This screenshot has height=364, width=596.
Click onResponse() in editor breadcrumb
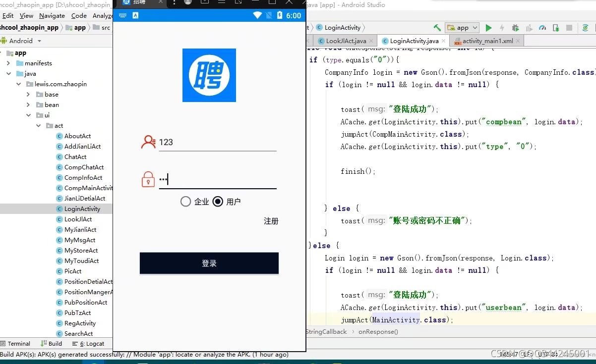click(x=378, y=332)
